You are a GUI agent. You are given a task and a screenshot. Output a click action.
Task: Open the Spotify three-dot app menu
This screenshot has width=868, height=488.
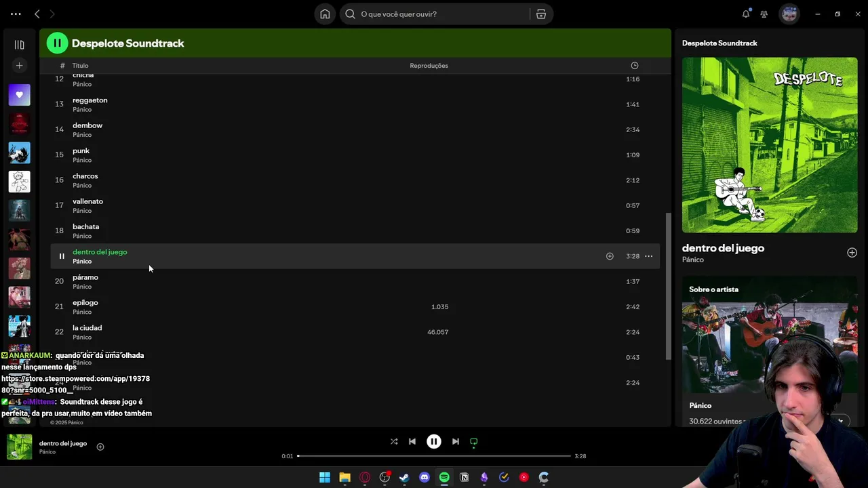click(x=16, y=14)
